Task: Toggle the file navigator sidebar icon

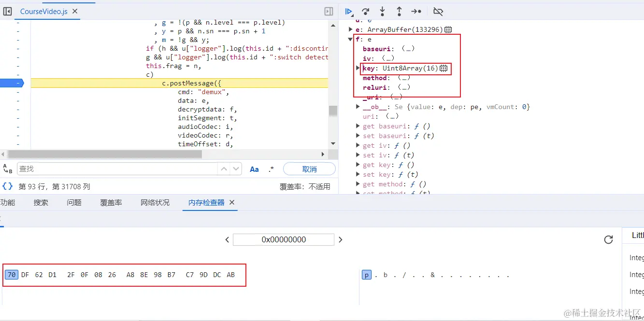Action: (8, 11)
